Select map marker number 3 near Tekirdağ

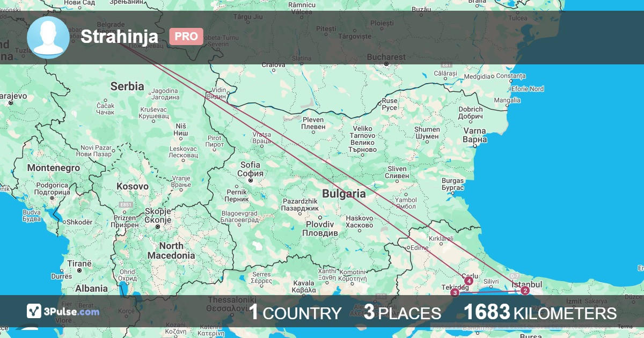pos(455,292)
